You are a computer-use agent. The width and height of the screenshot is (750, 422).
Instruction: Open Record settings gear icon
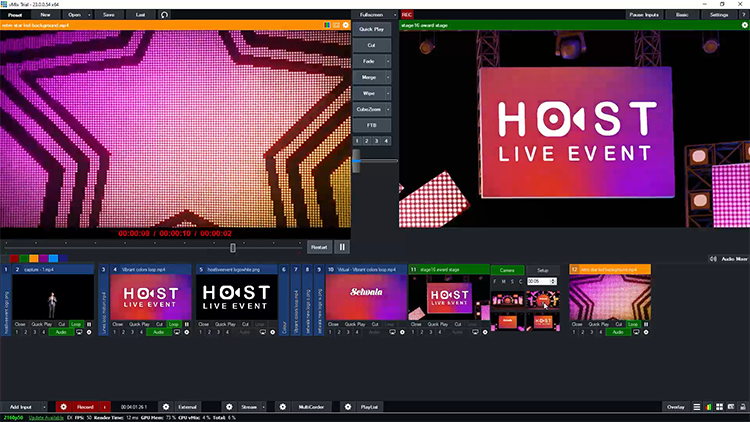62,407
